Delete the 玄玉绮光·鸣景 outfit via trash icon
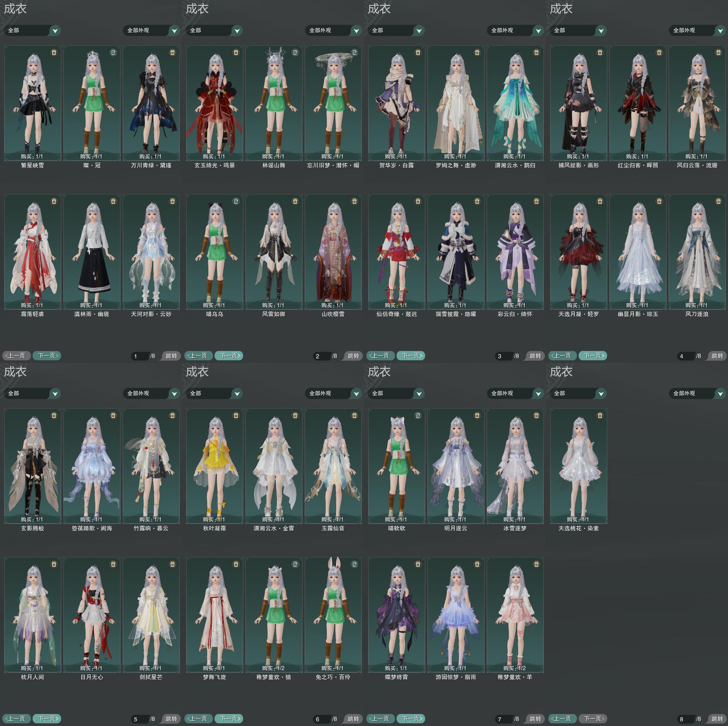728x726 pixels. [236, 52]
